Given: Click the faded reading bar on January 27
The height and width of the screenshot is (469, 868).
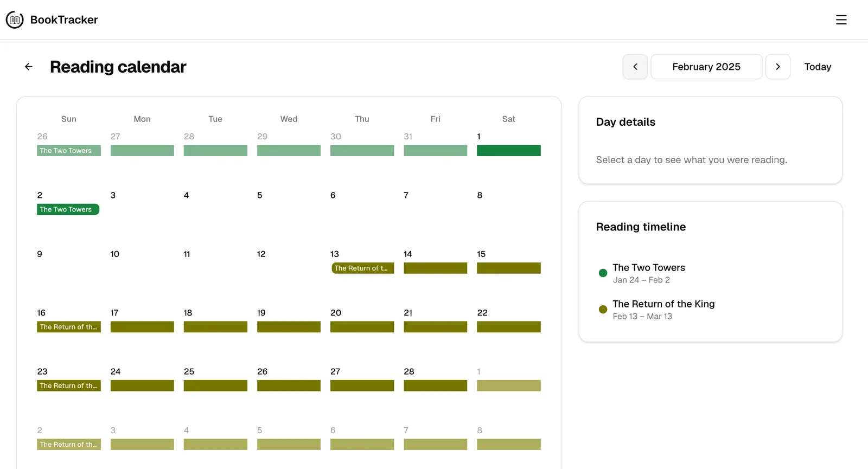Looking at the screenshot, I should [142, 150].
